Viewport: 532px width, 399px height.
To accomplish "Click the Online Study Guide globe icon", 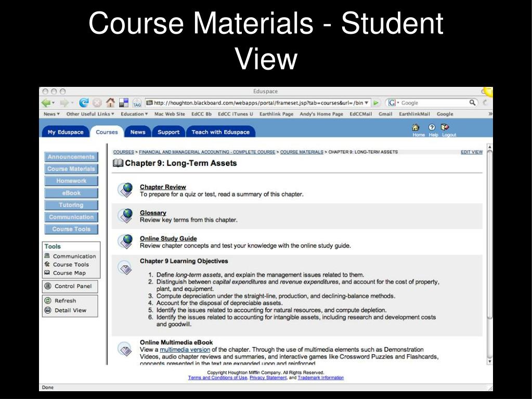I will 125,241.
